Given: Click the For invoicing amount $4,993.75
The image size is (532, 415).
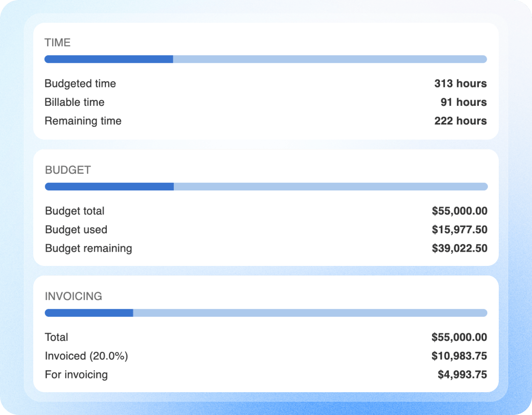Looking at the screenshot, I should 462,375.
